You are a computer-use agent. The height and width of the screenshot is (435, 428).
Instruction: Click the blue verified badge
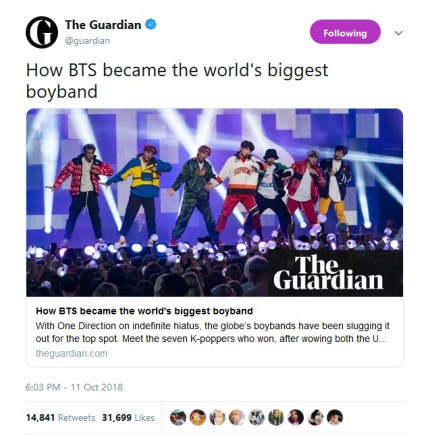pos(151,24)
